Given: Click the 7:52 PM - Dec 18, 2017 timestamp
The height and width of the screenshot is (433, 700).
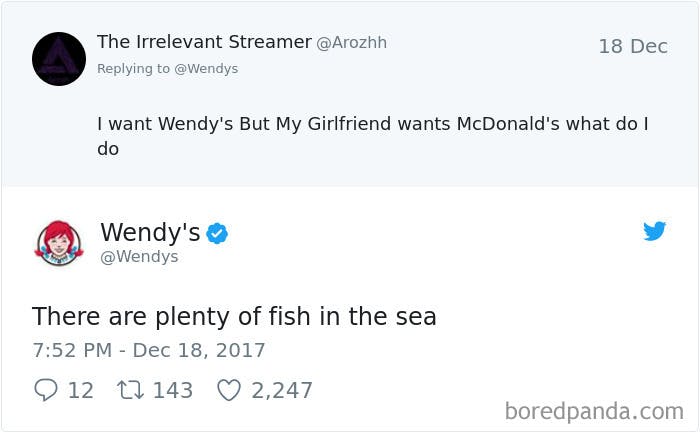Looking at the screenshot, I should [x=149, y=350].
